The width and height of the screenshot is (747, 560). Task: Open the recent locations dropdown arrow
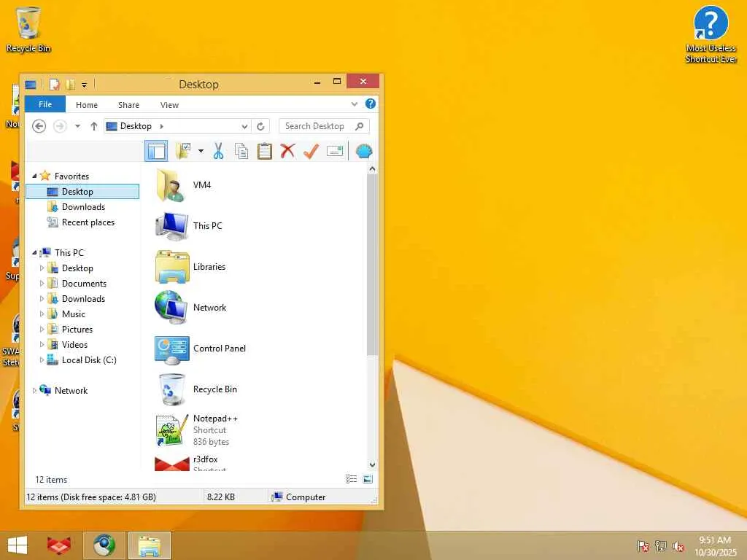point(77,126)
